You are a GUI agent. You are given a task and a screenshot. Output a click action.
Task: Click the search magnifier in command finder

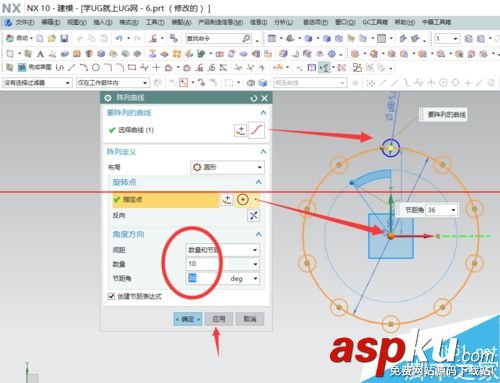coord(246,39)
